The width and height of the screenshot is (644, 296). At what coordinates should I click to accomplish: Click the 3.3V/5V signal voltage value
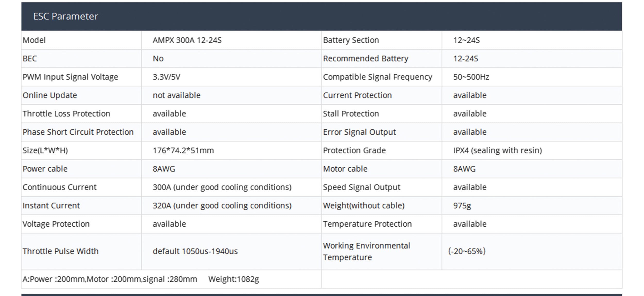click(166, 77)
